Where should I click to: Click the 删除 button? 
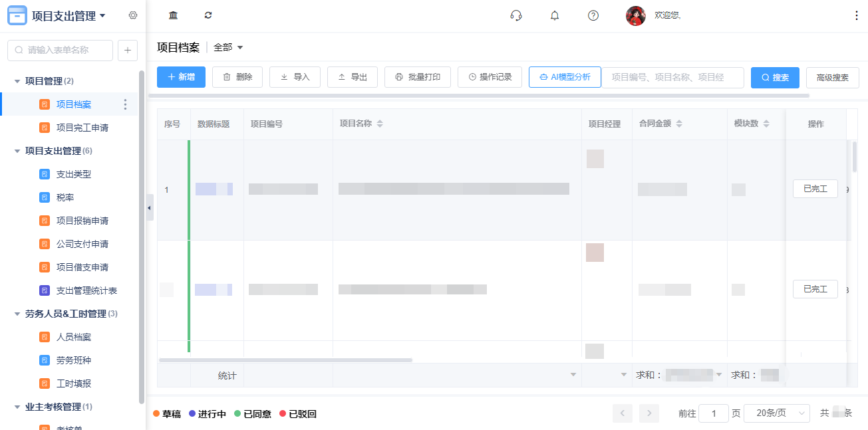point(237,77)
